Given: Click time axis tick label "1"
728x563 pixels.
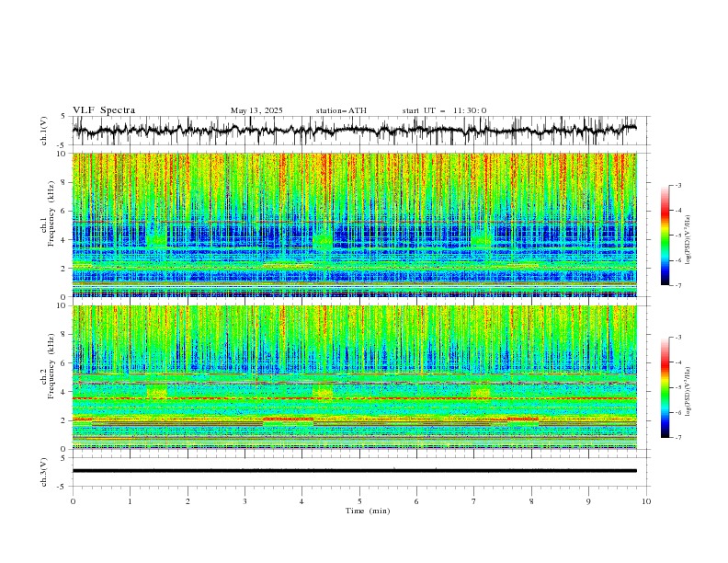Looking at the screenshot, I should [130, 501].
